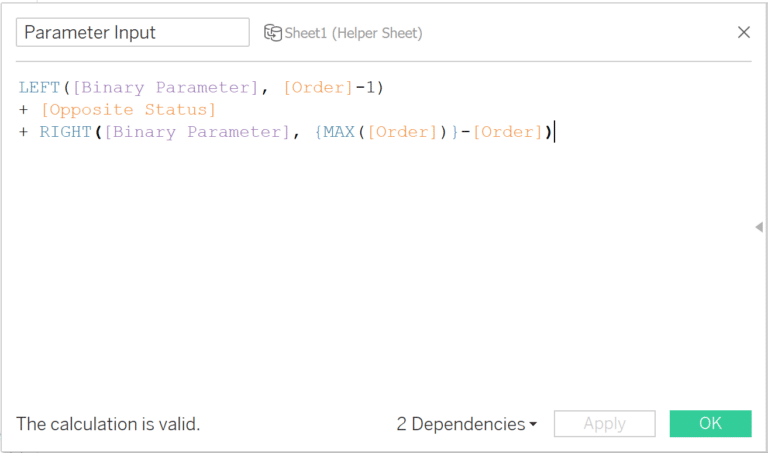This screenshot has height=453, width=768.
Task: Click the data source icon beside Sheet1
Action: click(272, 33)
